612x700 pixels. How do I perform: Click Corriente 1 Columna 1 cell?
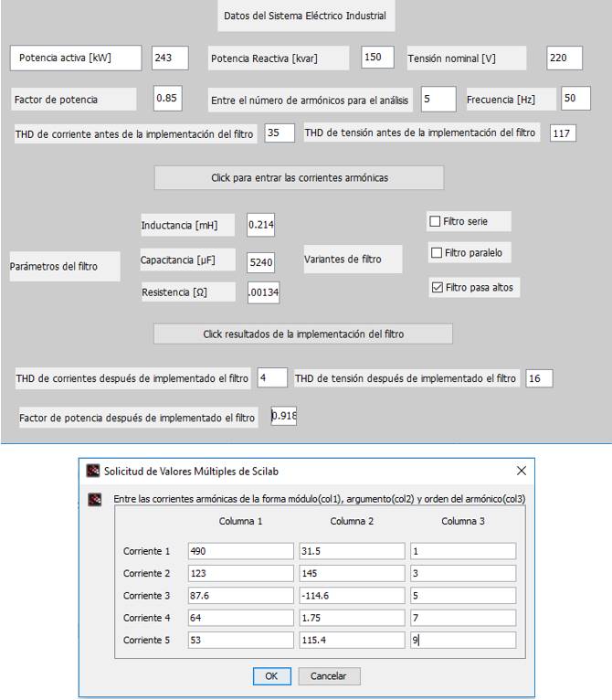(240, 551)
